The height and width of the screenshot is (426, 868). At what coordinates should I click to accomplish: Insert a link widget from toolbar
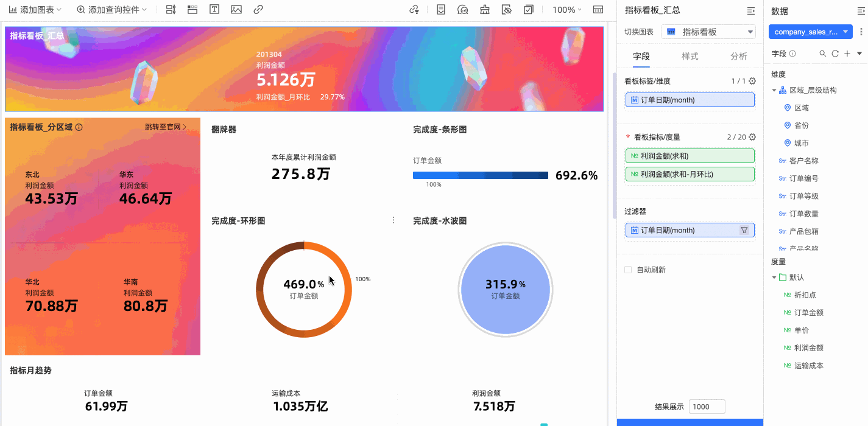(x=258, y=10)
